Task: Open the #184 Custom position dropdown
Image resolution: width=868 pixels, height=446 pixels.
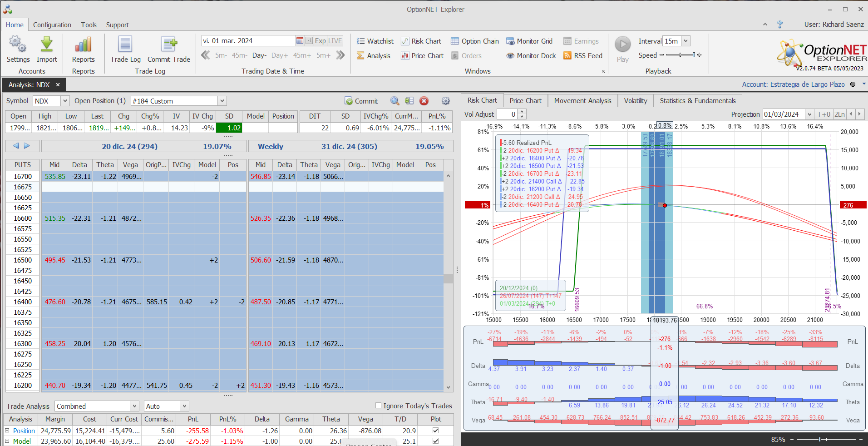Action: pos(222,101)
